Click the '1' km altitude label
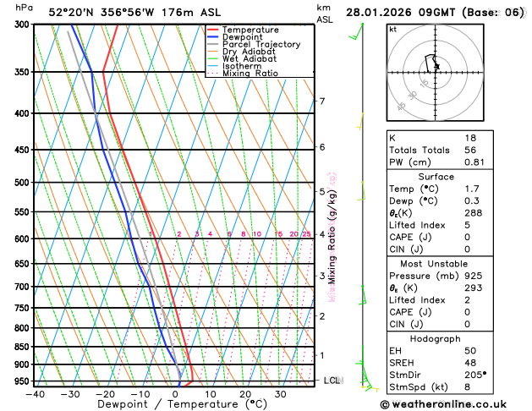Screen dimensions: 532x411 pos(322,355)
